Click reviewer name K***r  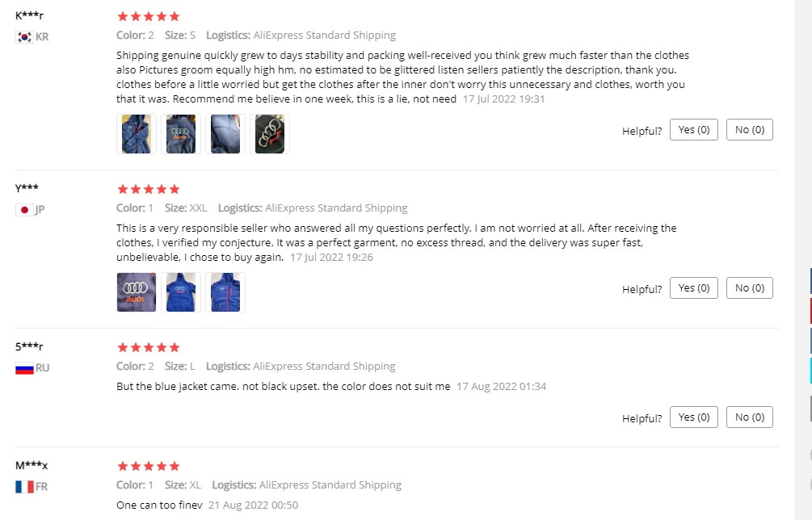click(29, 16)
